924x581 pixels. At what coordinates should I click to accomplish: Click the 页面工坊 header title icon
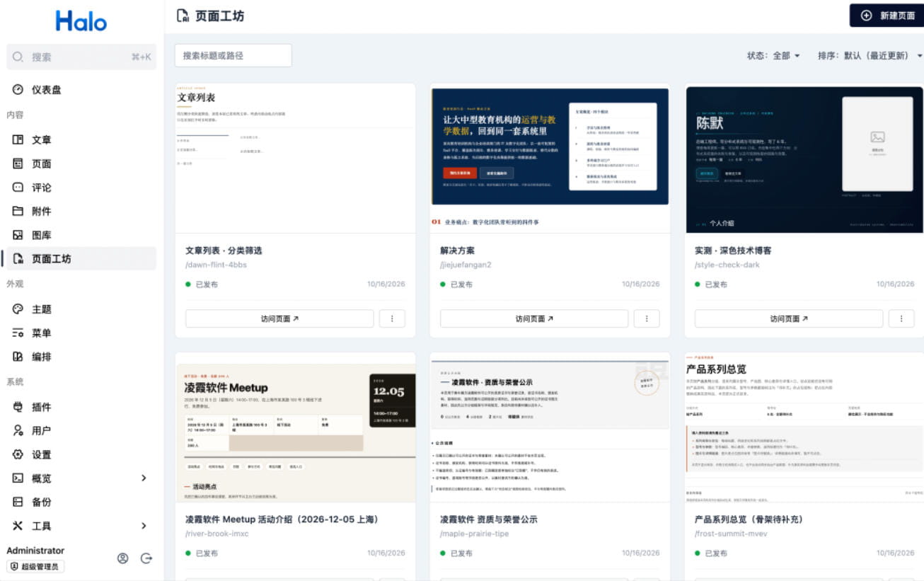click(183, 16)
